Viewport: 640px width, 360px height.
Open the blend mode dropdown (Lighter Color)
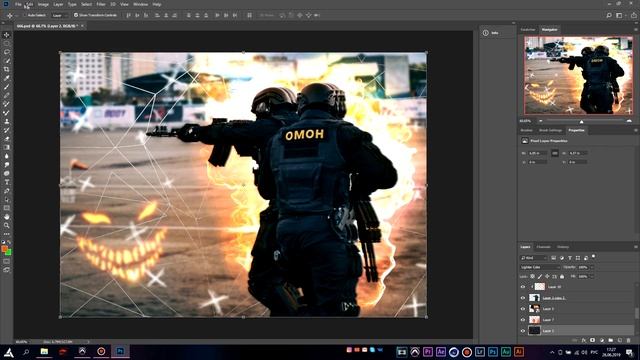pos(540,267)
